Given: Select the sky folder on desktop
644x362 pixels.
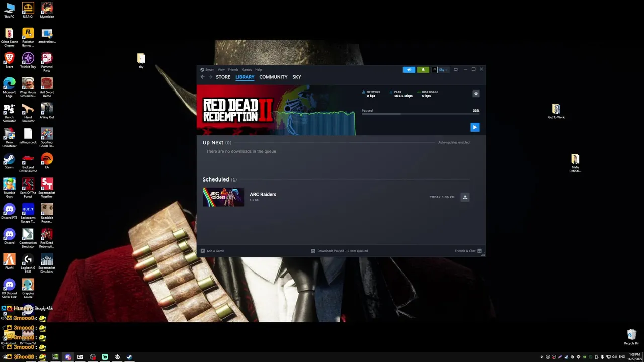Looking at the screenshot, I should 141,60.
